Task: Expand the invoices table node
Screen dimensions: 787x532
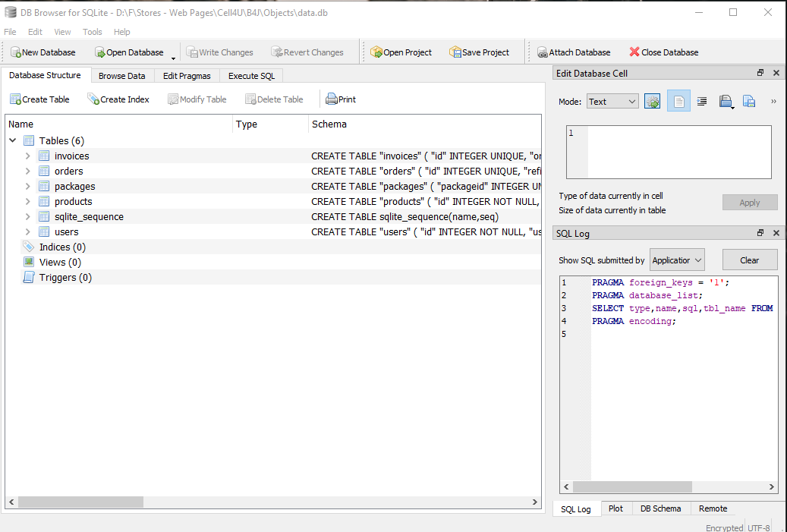Action: [x=28, y=156]
